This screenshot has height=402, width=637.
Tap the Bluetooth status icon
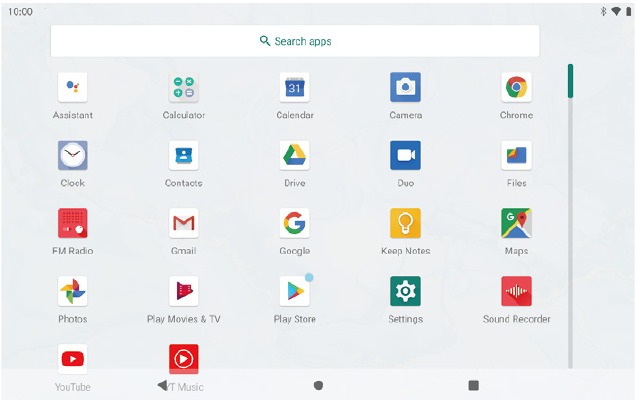tap(603, 11)
